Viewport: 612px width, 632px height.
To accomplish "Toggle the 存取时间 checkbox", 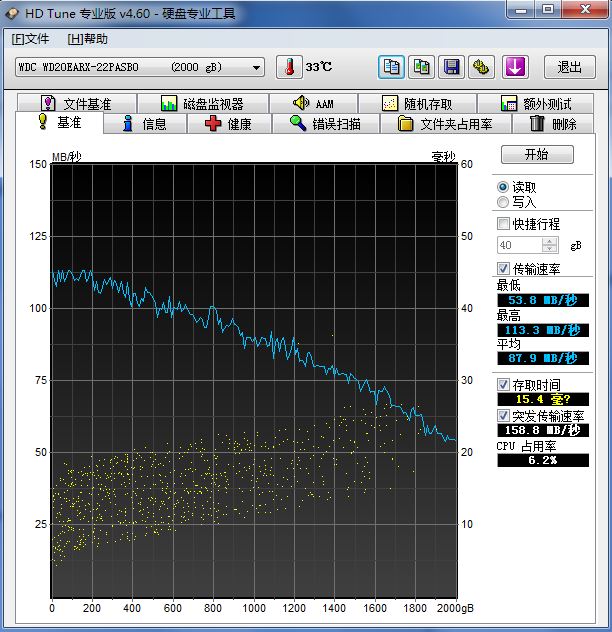I will pyautogui.click(x=503, y=385).
